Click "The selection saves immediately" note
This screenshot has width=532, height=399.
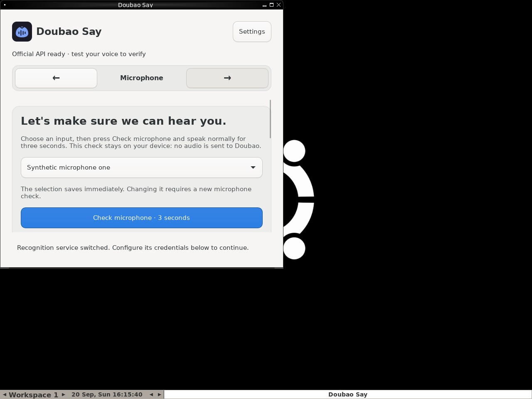click(x=136, y=192)
